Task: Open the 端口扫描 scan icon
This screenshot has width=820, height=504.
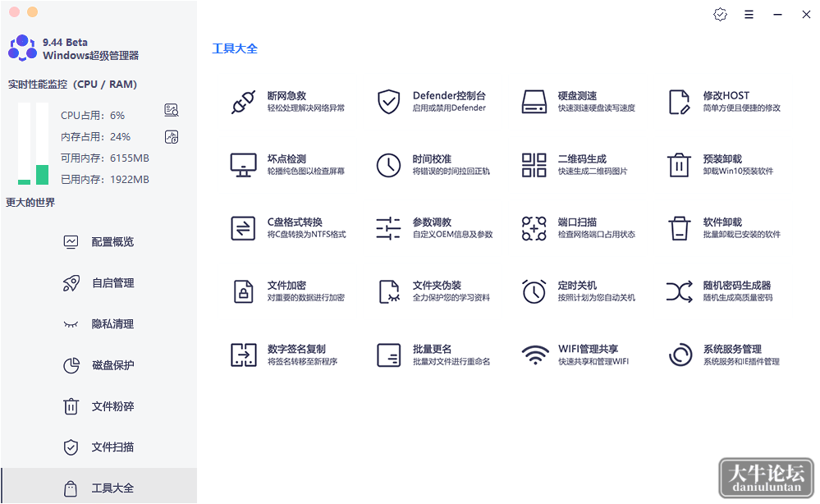Action: pos(534,228)
